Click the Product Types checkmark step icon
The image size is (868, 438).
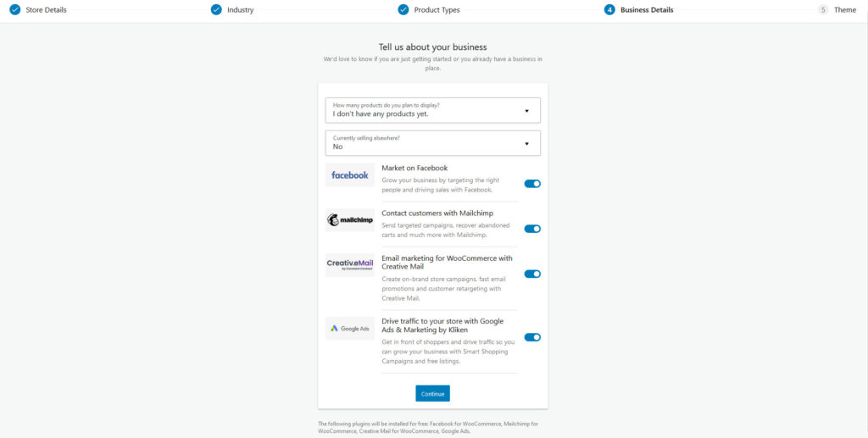tap(403, 9)
